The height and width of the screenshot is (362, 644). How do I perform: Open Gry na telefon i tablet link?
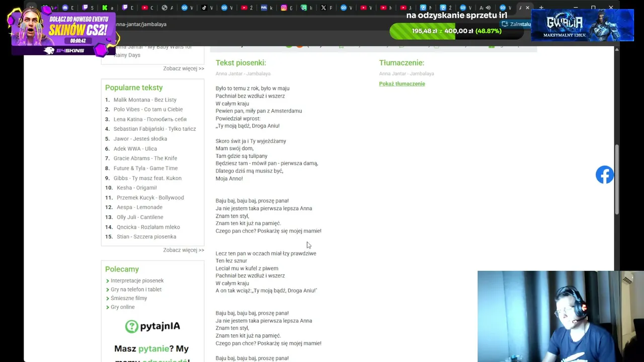pyautogui.click(x=136, y=290)
